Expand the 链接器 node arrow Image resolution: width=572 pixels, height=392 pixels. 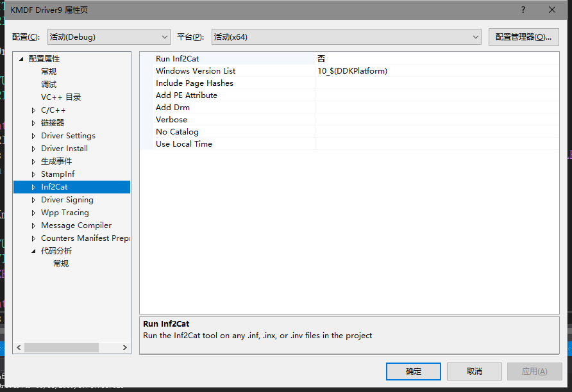pyautogui.click(x=33, y=123)
